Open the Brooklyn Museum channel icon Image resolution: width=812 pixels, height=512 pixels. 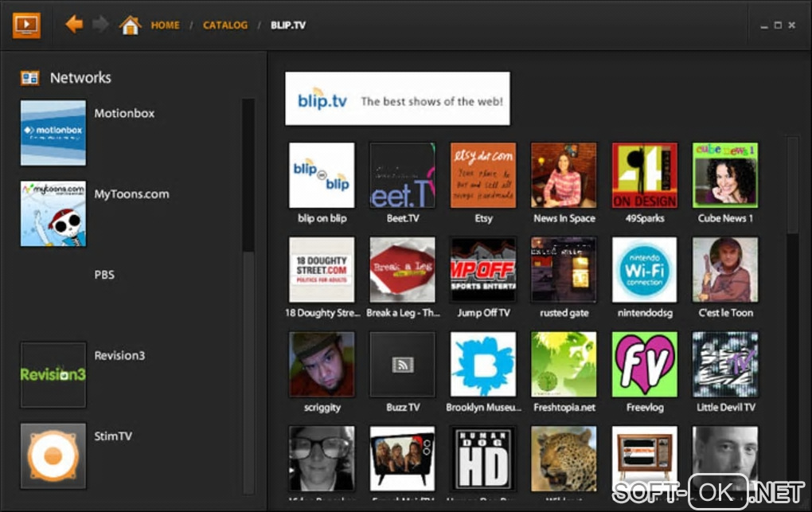(483, 365)
